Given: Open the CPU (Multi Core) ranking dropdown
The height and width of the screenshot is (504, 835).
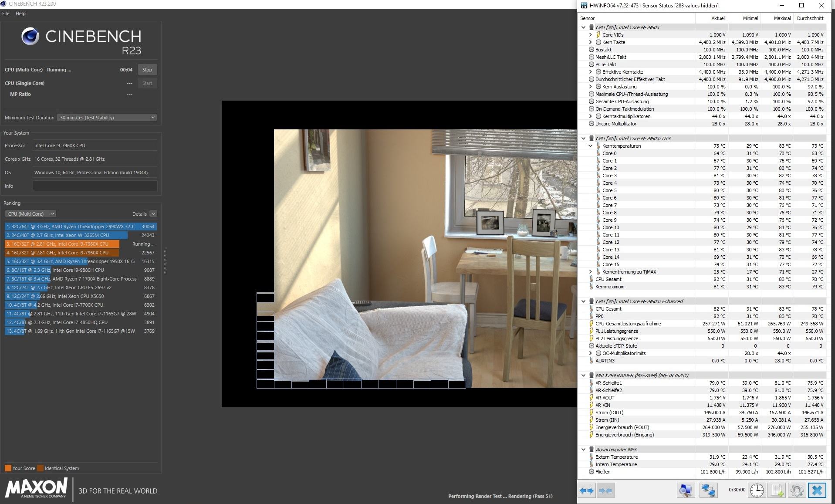Looking at the screenshot, I should pos(30,214).
